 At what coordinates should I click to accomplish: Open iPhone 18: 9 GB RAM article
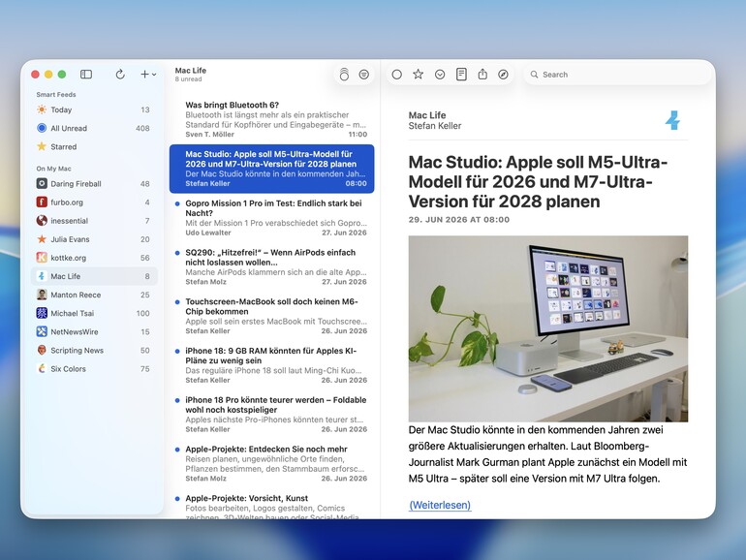click(271, 365)
